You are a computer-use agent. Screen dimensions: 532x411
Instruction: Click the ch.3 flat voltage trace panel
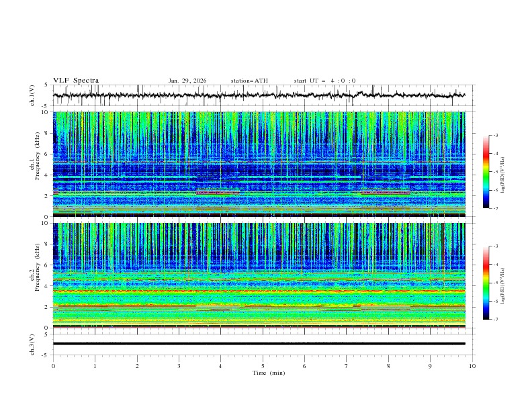pos(264,345)
